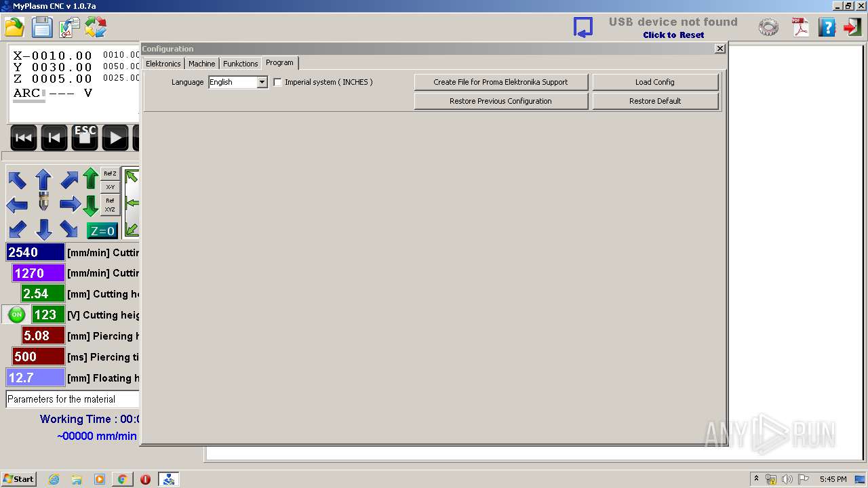Image resolution: width=868 pixels, height=488 pixels.
Task: Edit the 12.7 mm floating head field
Action: pos(35,378)
